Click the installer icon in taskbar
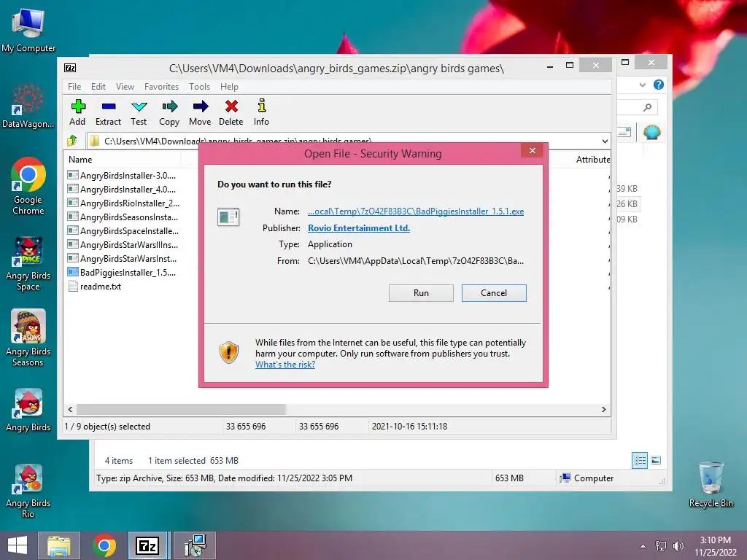Image resolution: width=747 pixels, height=560 pixels. pyautogui.click(x=195, y=545)
